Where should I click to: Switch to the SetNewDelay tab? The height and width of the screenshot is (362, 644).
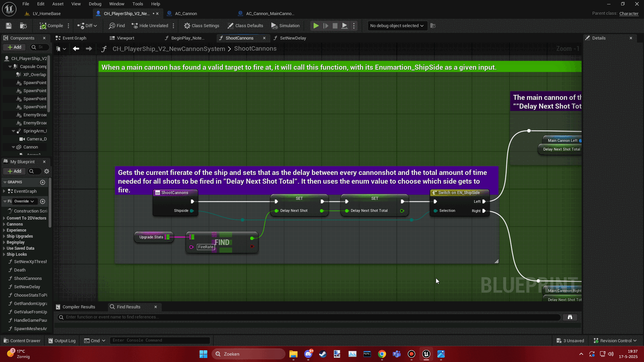click(292, 38)
